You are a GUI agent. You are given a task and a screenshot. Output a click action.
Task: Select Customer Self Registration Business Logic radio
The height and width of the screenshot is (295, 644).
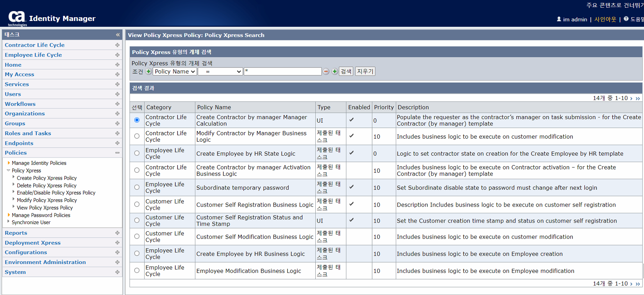137,205
